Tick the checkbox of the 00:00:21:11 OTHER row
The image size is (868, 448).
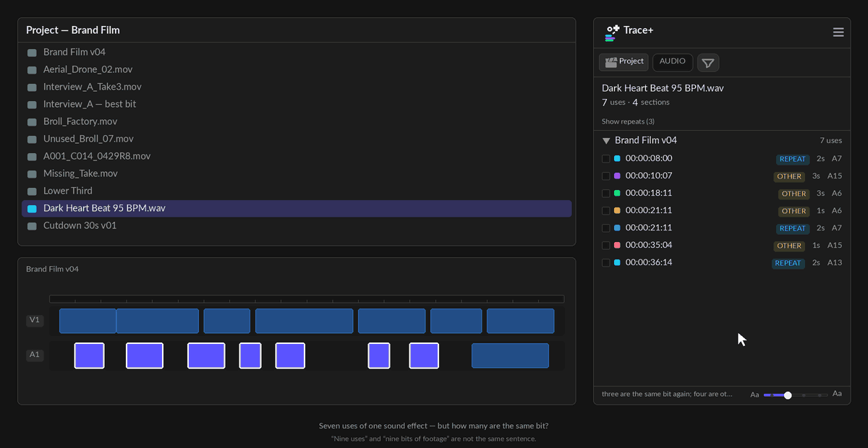[x=606, y=211]
